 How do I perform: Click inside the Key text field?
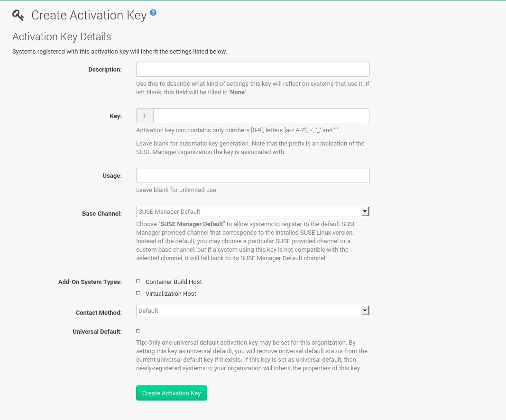pos(261,115)
